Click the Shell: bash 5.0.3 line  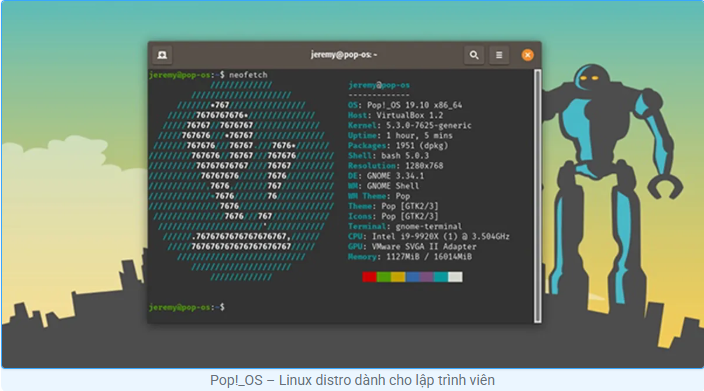point(388,156)
